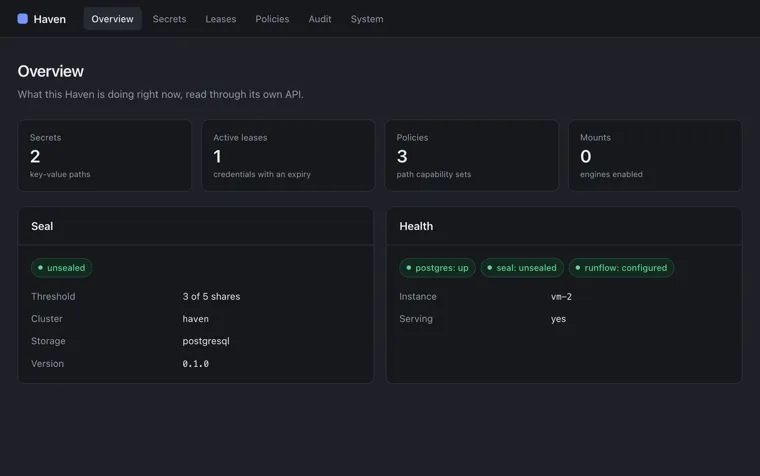Go to the Leases tab
760x476 pixels.
click(x=221, y=19)
